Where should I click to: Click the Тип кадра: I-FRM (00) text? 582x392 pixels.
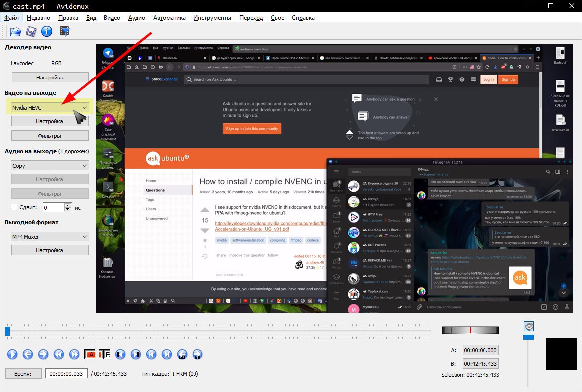[x=170, y=374]
